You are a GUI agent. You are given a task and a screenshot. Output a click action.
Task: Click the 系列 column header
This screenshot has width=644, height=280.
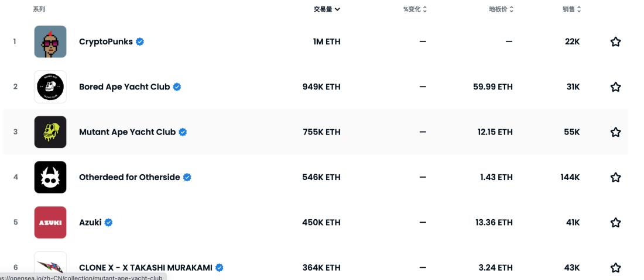coord(39,9)
